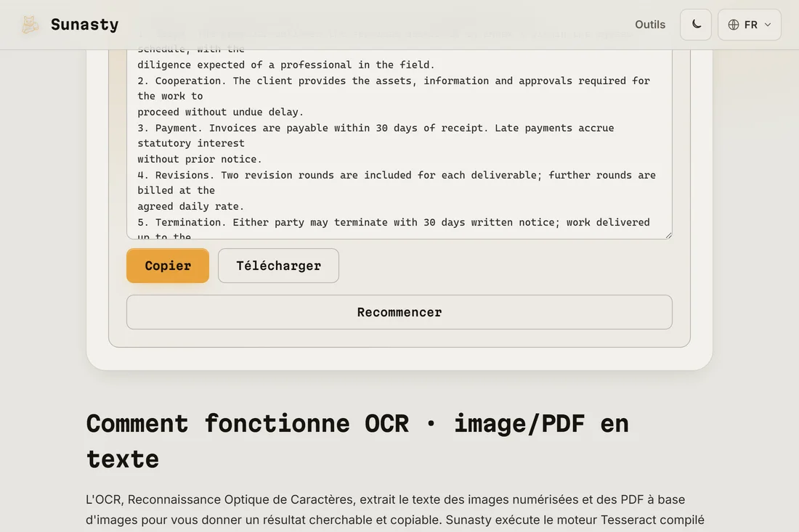Click heading "Comment fonctionne OCR"
Screen dimensions: 799x532
357,441
